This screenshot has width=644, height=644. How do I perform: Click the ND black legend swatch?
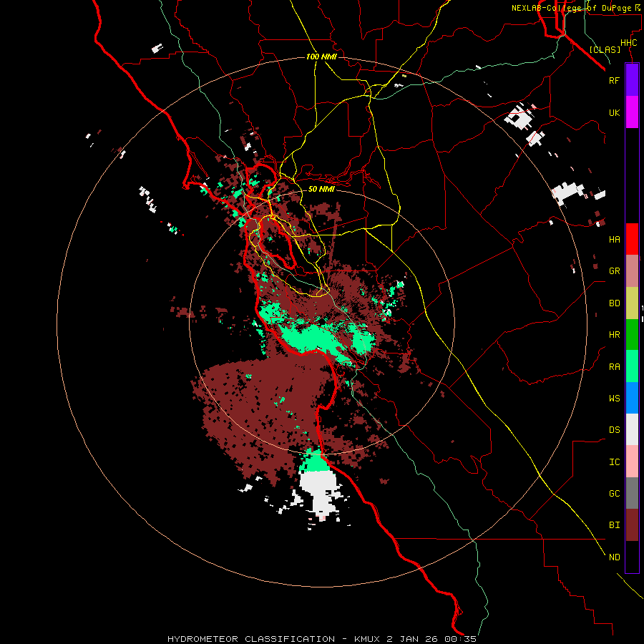(x=632, y=557)
